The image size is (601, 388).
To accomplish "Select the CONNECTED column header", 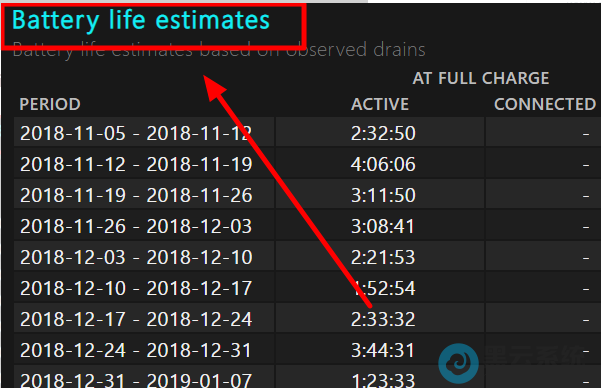I will 545,104.
